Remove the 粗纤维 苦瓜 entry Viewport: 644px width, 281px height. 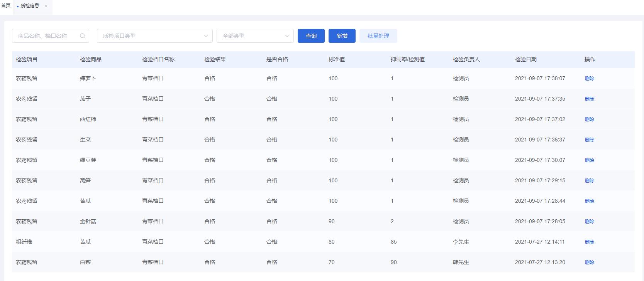pos(589,242)
